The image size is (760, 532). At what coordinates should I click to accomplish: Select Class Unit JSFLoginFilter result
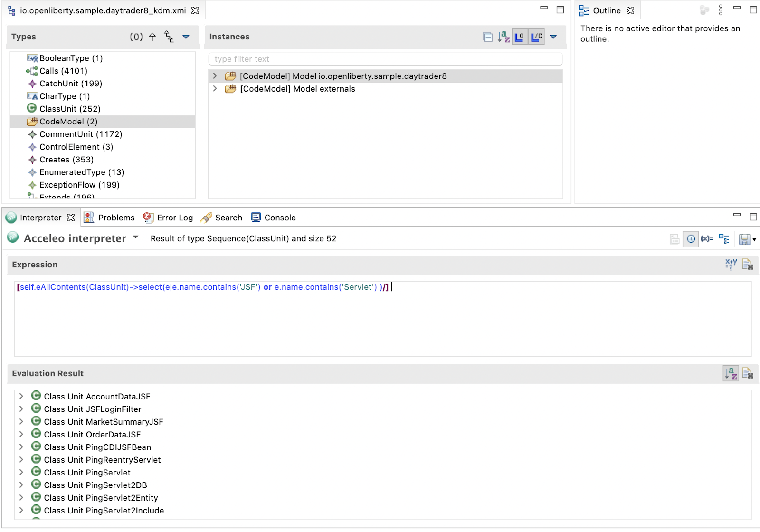coord(93,409)
